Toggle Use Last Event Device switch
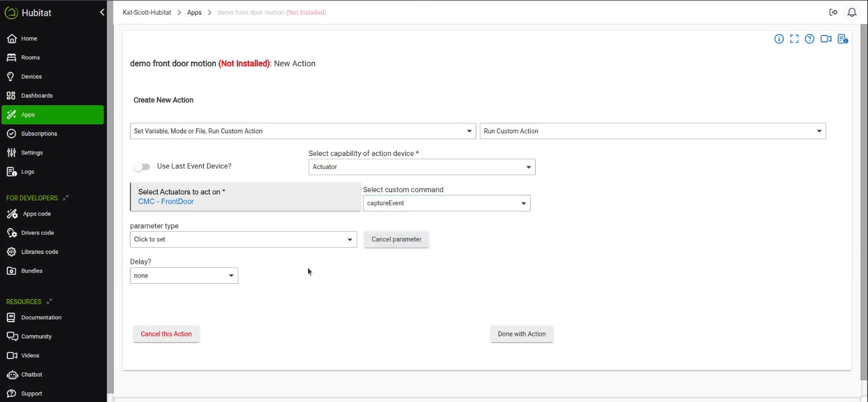The image size is (868, 402). pyautogui.click(x=142, y=167)
